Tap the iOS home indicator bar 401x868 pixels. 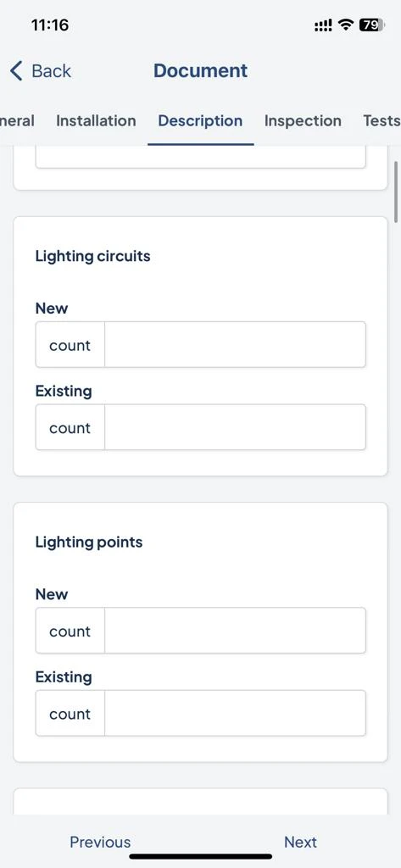point(200,856)
